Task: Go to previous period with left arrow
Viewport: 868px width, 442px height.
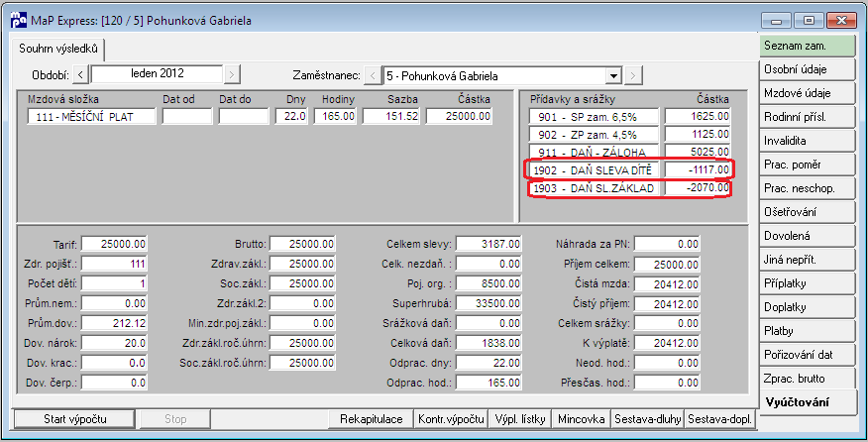Action: pos(81,74)
